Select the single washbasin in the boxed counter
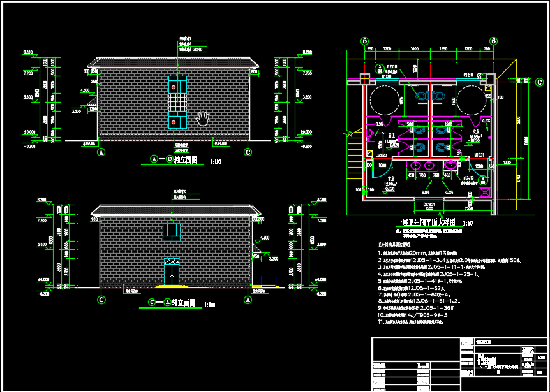This screenshot has height=392, width=550. tap(450, 164)
